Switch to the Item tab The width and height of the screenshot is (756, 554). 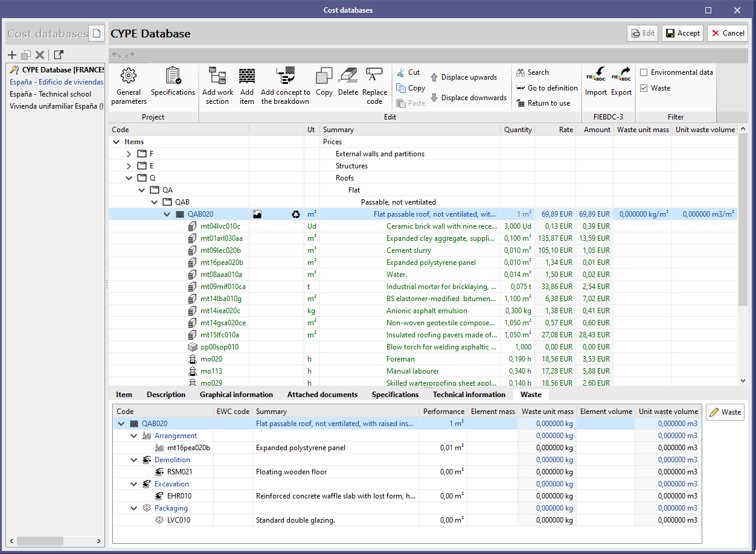point(124,395)
